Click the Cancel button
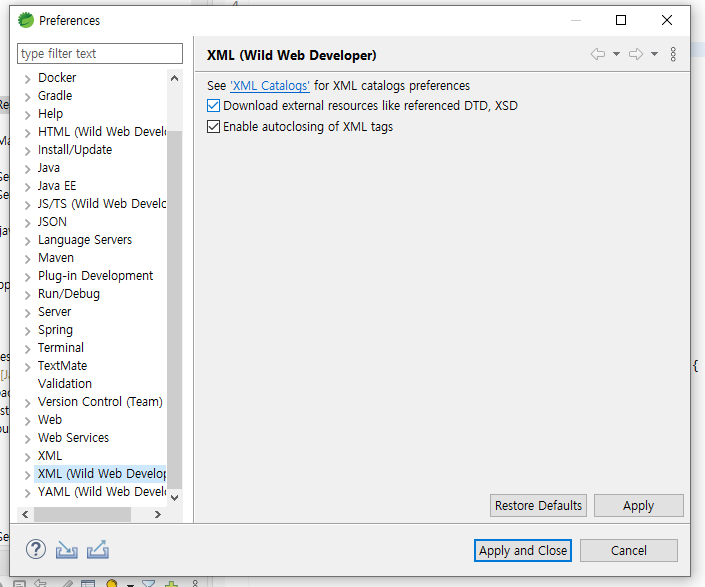The height and width of the screenshot is (587, 705). click(629, 551)
